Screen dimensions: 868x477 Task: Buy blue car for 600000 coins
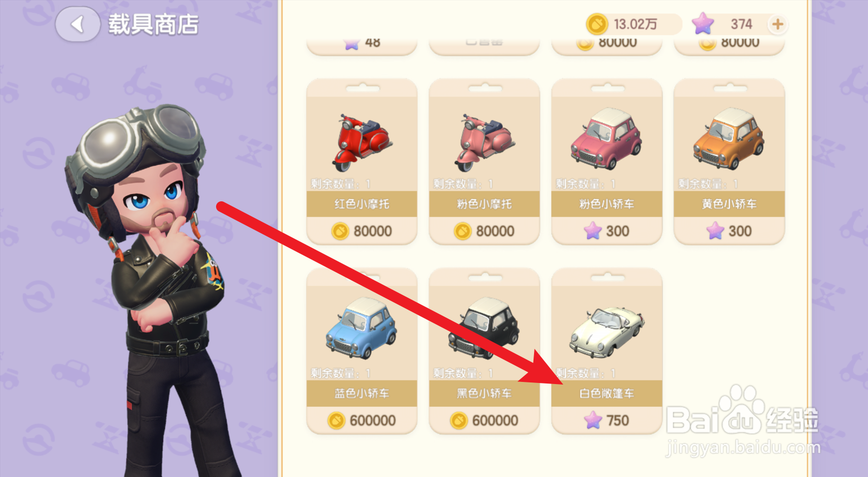[362, 420]
